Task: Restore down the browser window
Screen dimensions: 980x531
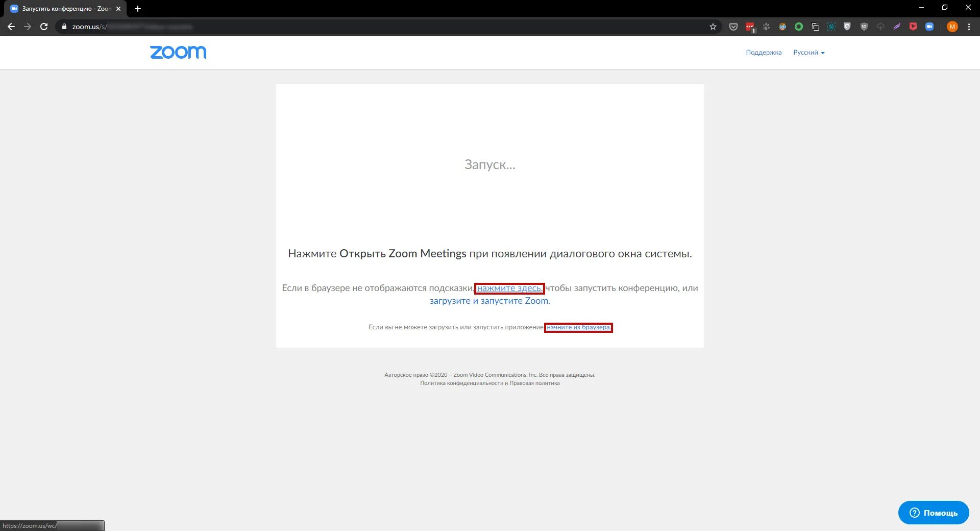Action: [x=945, y=8]
